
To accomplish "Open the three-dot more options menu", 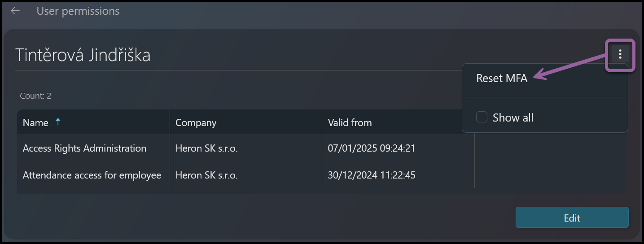I will coord(620,55).
